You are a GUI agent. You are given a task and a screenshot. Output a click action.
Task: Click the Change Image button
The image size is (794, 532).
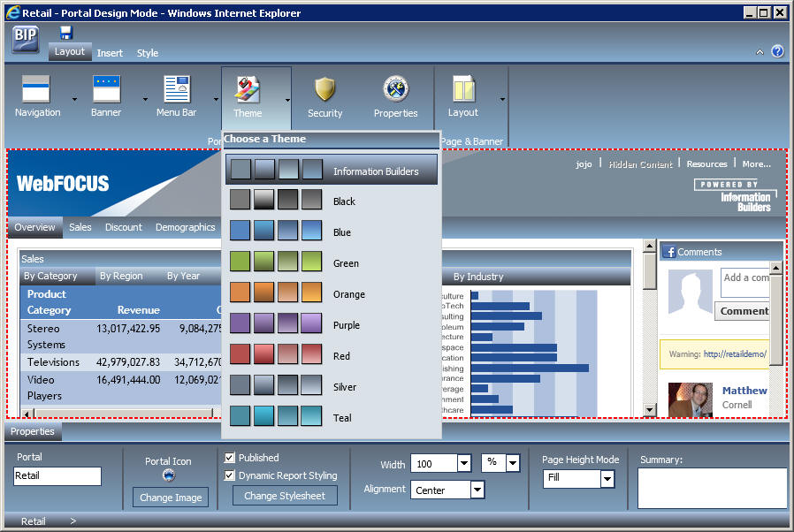pyautogui.click(x=171, y=498)
